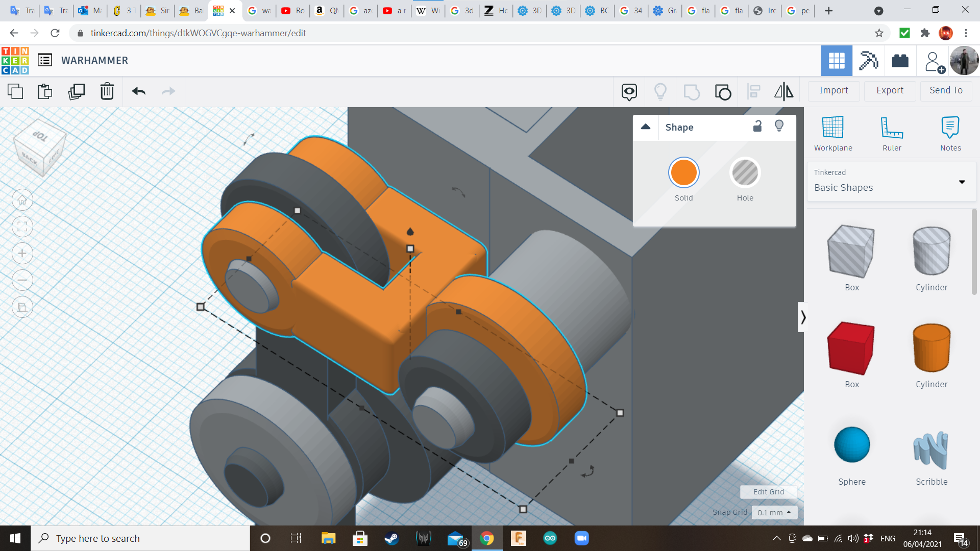
Task: Delete selected shape with trash icon
Action: click(107, 91)
